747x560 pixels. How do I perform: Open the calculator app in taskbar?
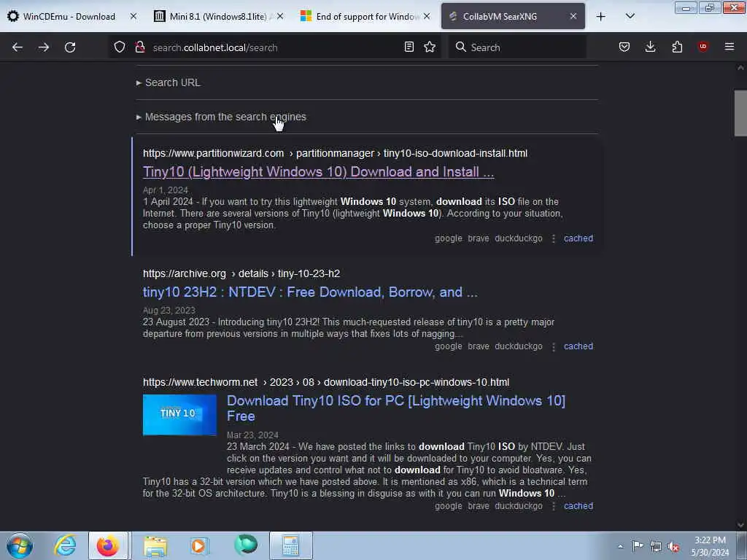pyautogui.click(x=290, y=545)
